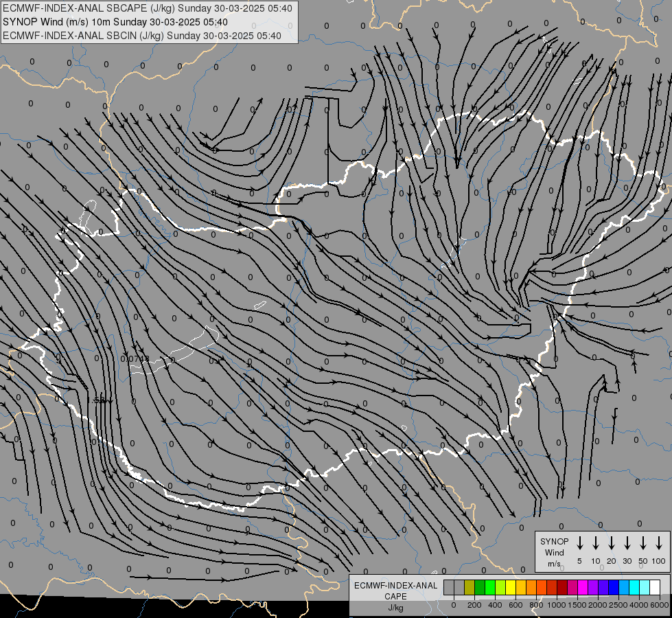The width and height of the screenshot is (672, 618).
Task: Select the 30 m/s wind arrow symbol
Action: 627,543
